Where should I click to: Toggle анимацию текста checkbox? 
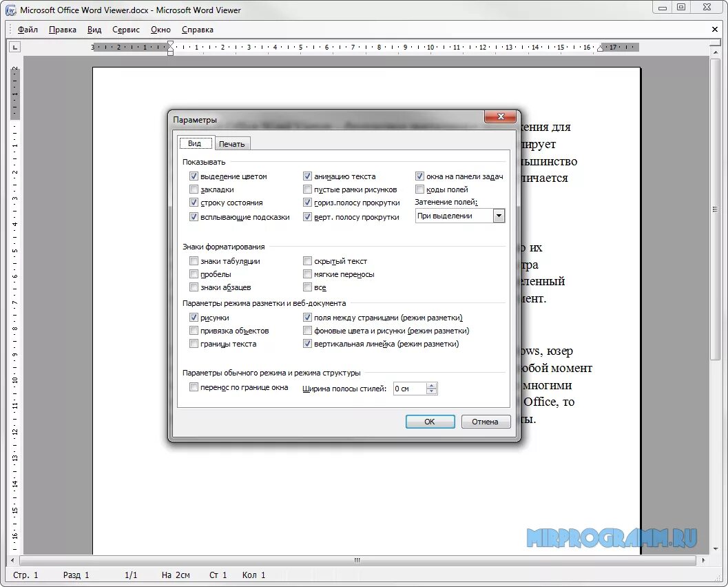pos(307,176)
